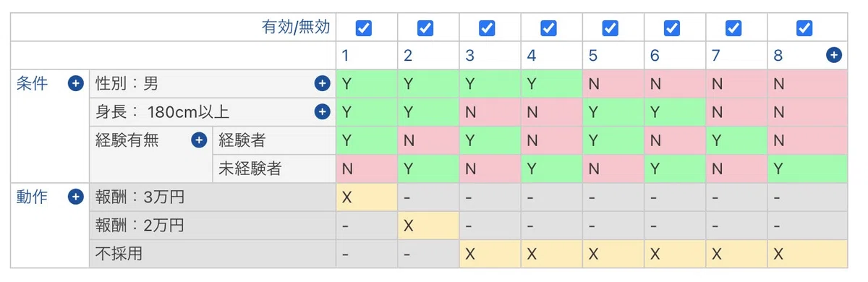Screen dimensions: 868x282
Task: Click the Y cell for 性別:男 in column 1
Action: pos(366,84)
